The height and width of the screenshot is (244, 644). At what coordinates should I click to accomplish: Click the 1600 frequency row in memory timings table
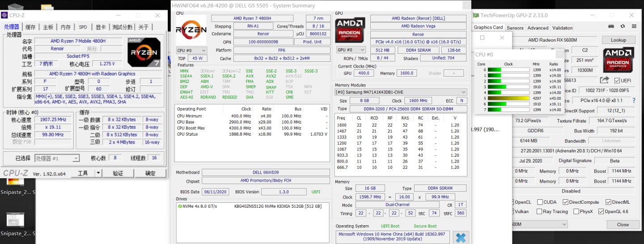[x=401, y=125]
